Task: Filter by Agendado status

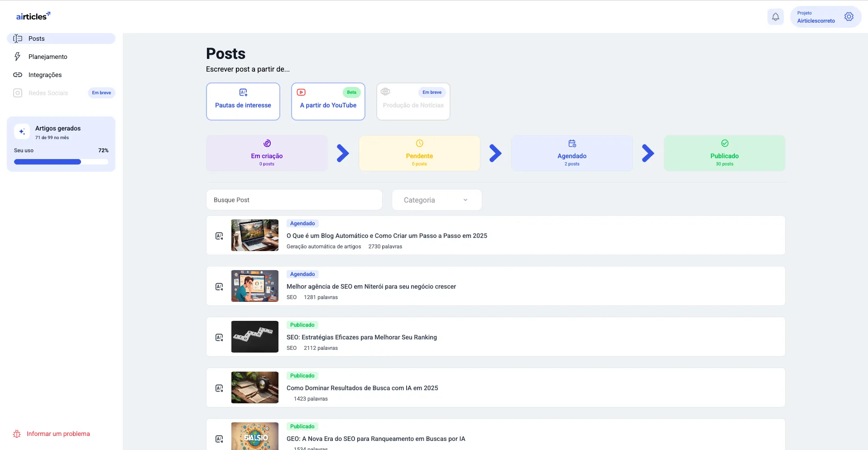Action: click(572, 153)
